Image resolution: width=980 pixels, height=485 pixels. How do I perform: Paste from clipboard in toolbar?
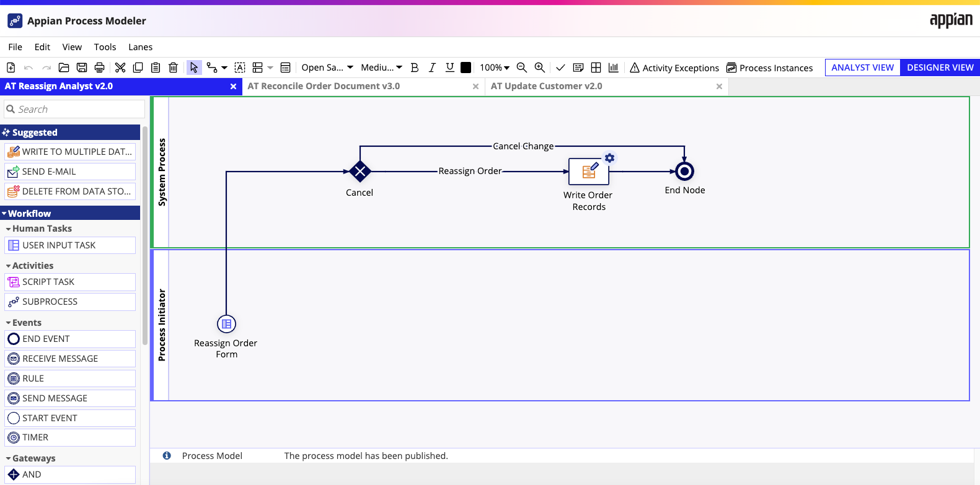pyautogui.click(x=156, y=68)
